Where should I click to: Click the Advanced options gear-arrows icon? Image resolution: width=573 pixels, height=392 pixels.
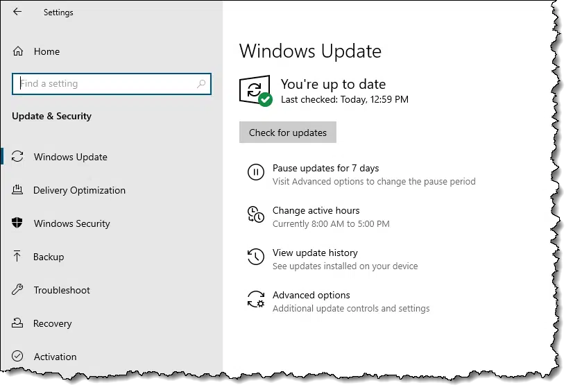(256, 299)
